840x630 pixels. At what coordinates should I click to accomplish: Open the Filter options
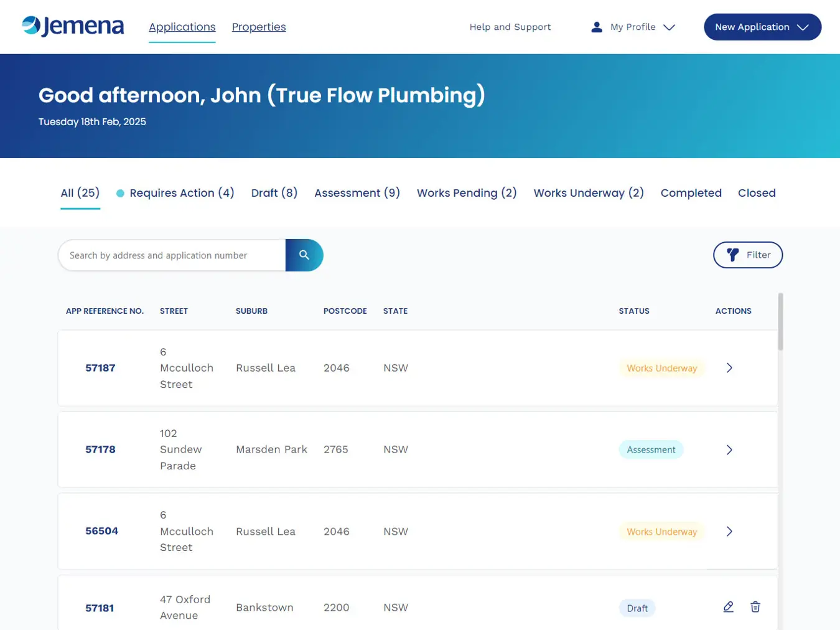[x=747, y=255]
